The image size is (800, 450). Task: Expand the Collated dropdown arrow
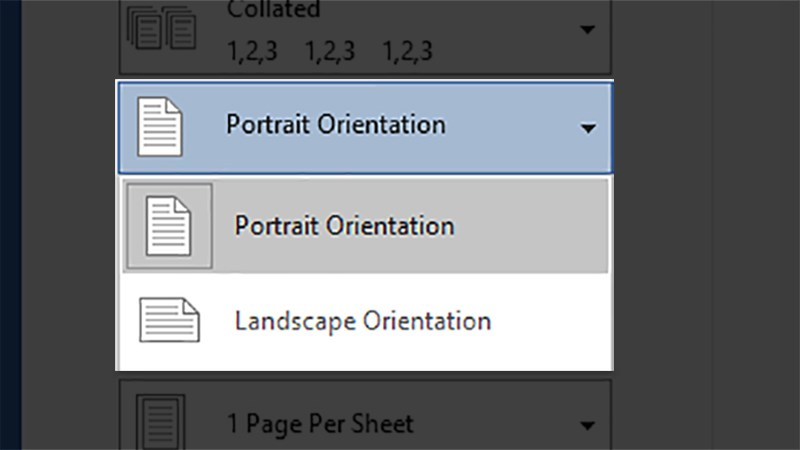tap(588, 30)
